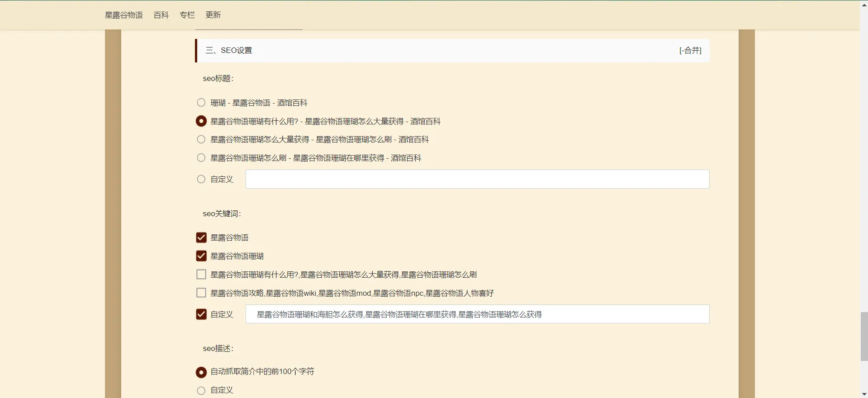Select title starting 星露谷物语珊瑚怎么刷
Viewport: 868px width, 398px height.
click(x=201, y=158)
